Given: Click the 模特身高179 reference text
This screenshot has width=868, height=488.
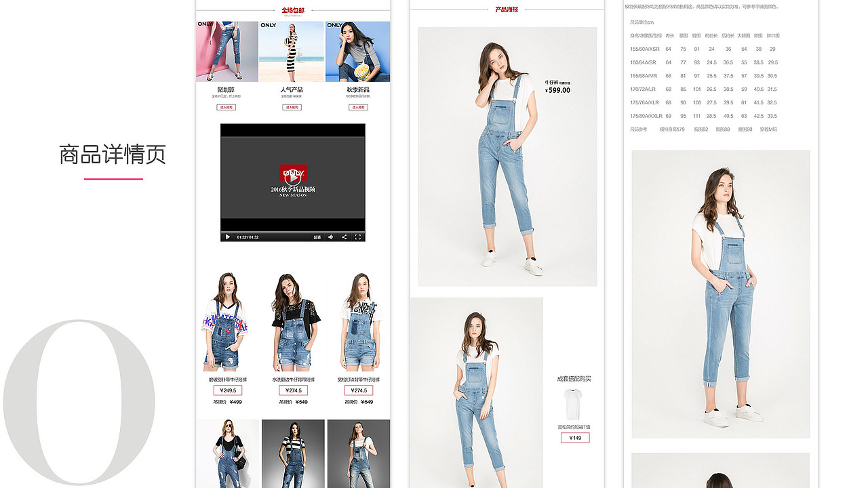Looking at the screenshot, I should 673,129.
